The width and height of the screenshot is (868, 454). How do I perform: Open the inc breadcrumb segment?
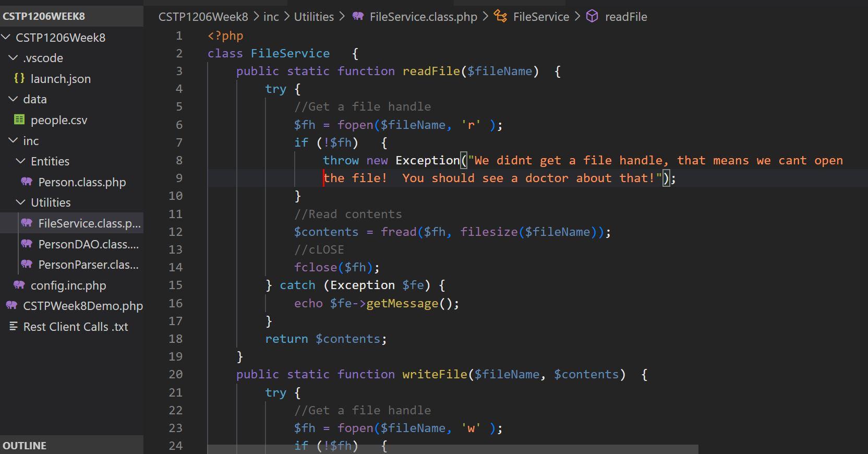(271, 17)
